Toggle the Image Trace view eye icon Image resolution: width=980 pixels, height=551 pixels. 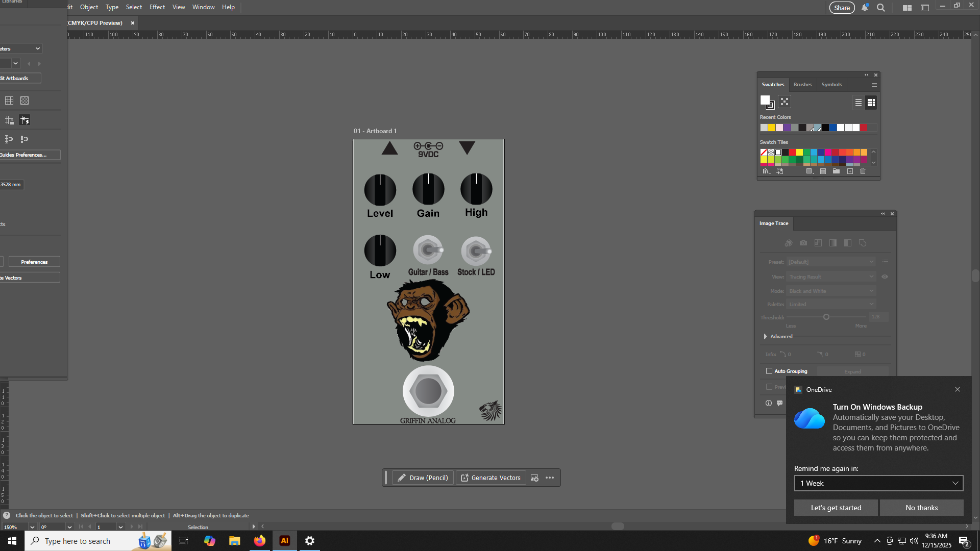885,277
